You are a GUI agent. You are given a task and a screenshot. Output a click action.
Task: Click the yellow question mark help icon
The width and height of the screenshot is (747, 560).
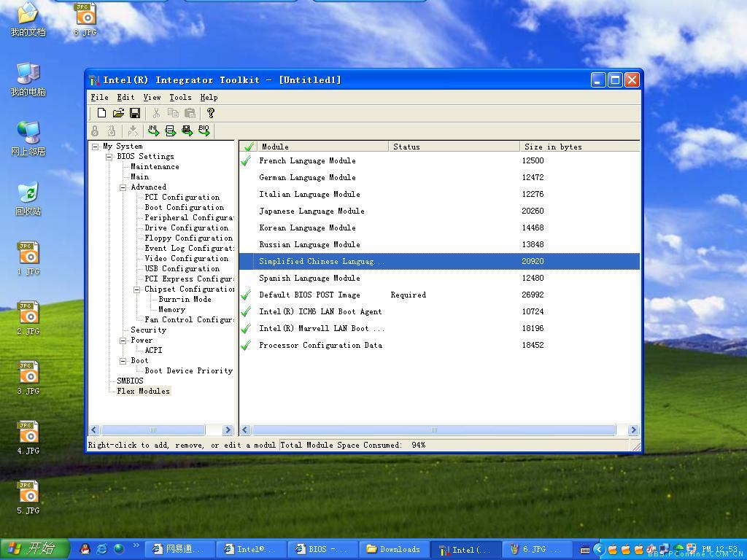[x=211, y=113]
